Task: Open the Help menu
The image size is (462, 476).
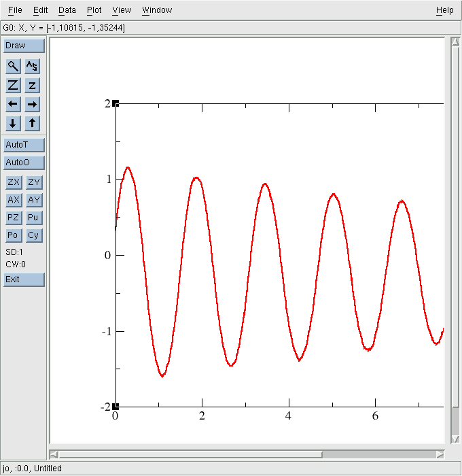Action: coord(444,10)
